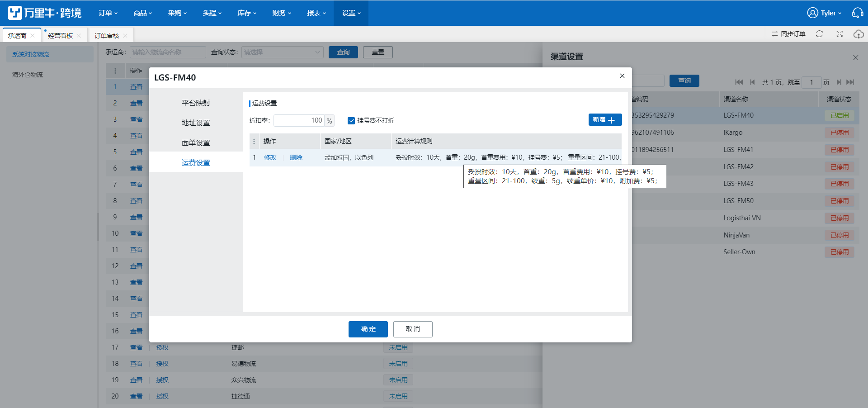Image resolution: width=868 pixels, height=408 pixels.
Task: Click the page number jump field
Action: point(811,82)
